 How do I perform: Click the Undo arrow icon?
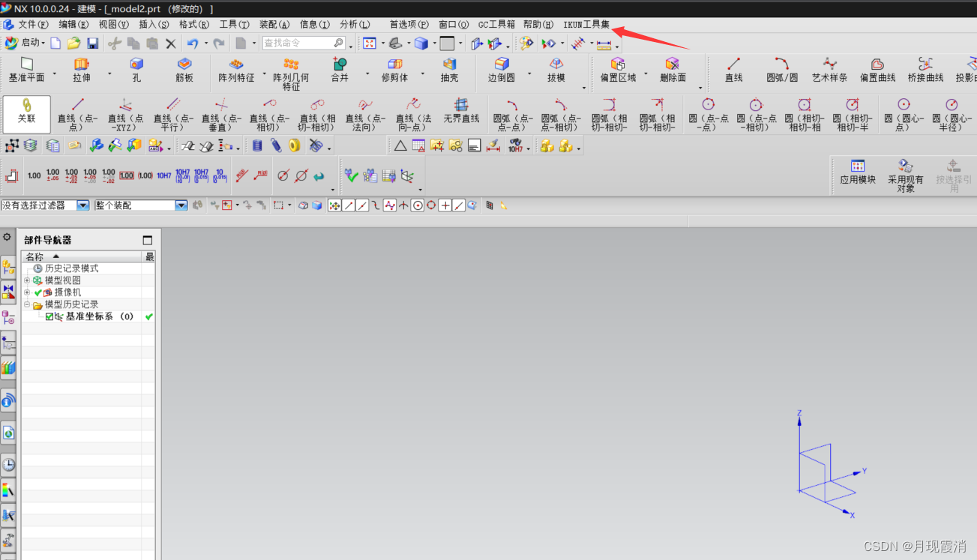[x=193, y=43]
